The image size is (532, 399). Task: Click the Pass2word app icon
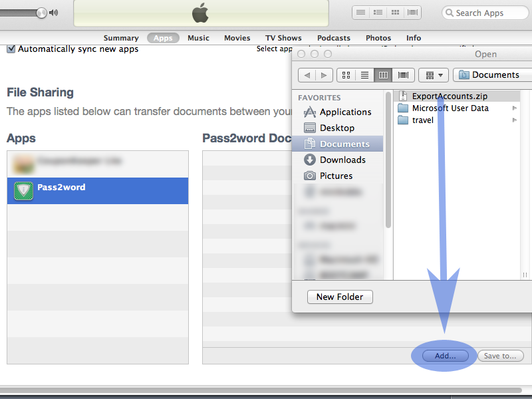click(23, 191)
